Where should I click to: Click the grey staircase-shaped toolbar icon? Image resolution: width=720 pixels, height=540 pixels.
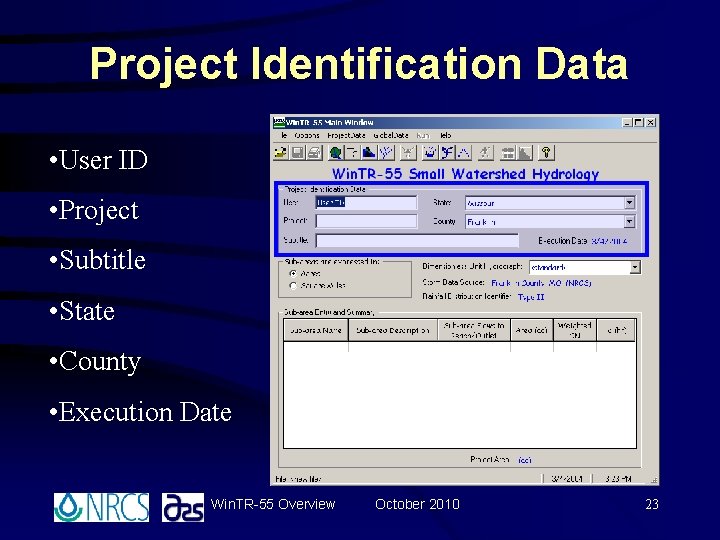[x=525, y=152]
